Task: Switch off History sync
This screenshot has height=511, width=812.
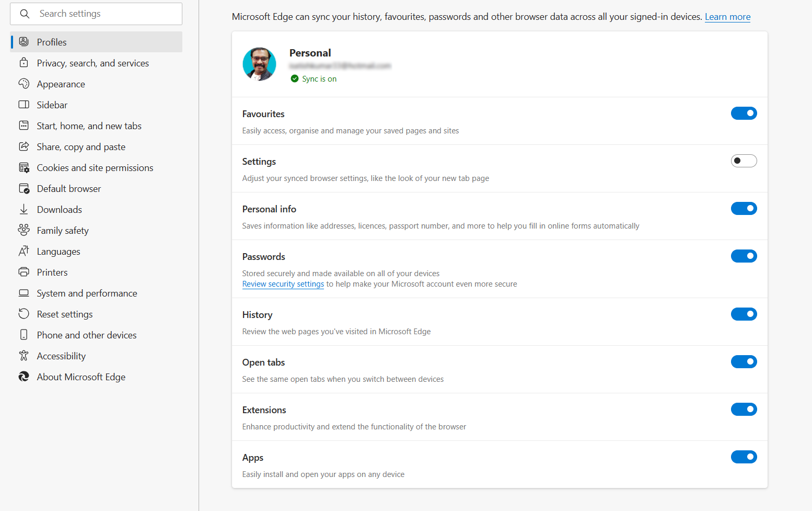Action: (744, 314)
